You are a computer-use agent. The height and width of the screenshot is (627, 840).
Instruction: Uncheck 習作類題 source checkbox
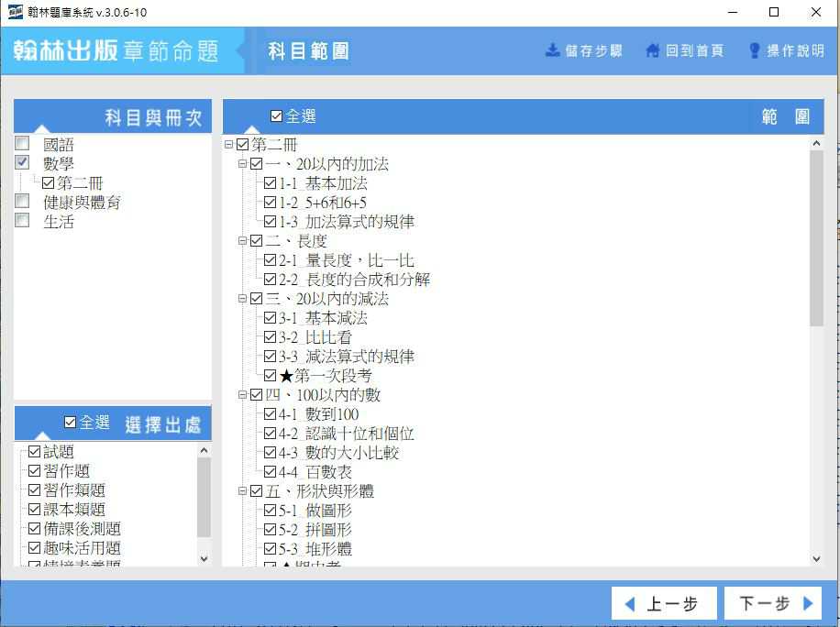click(x=34, y=490)
